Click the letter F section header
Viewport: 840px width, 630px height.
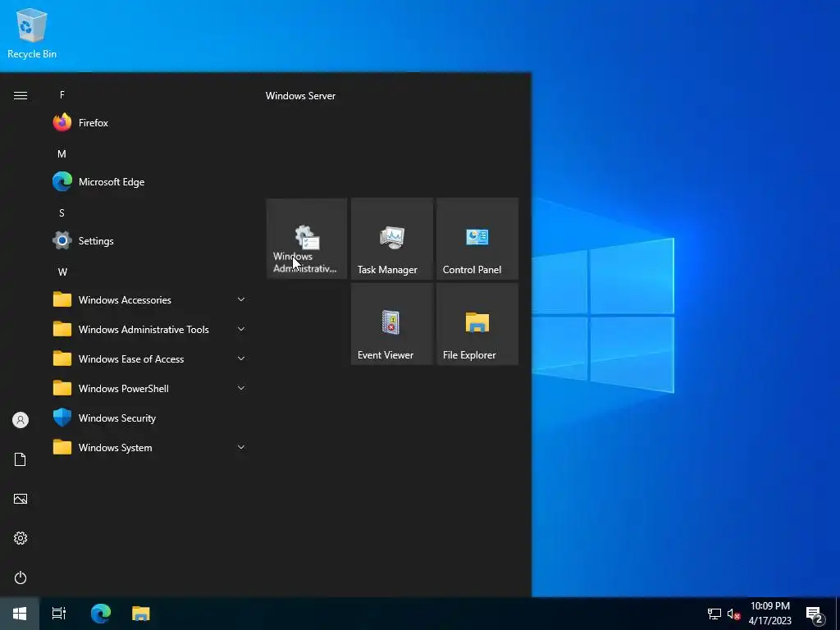coord(62,95)
